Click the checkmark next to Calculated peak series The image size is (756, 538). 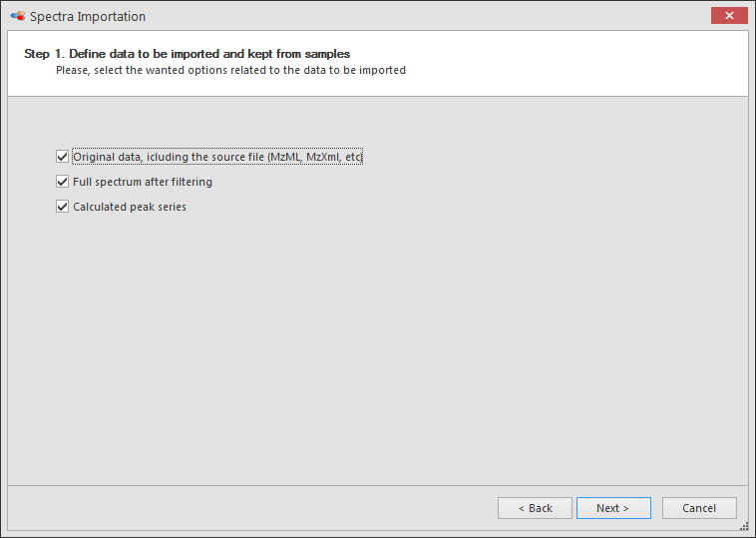coord(62,207)
